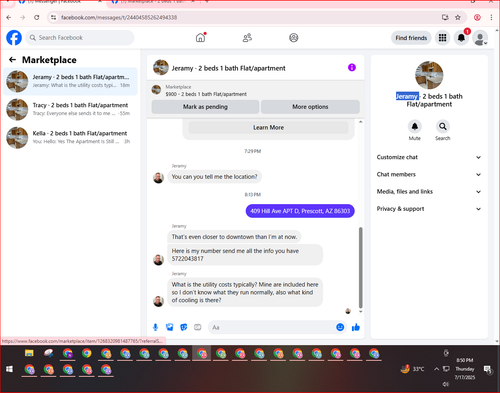Click the browser address bar URL

coord(119,17)
